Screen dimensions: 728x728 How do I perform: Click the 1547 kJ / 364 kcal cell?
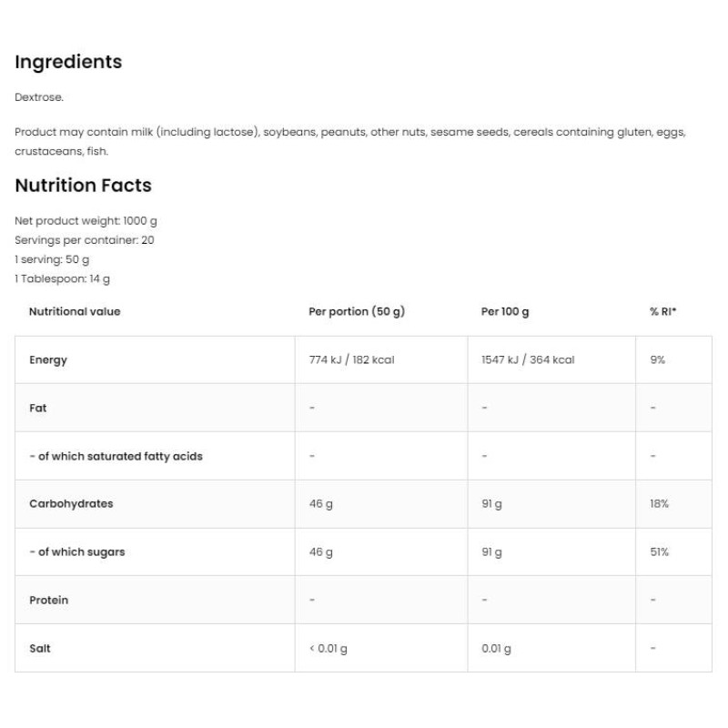pyautogui.click(x=528, y=360)
